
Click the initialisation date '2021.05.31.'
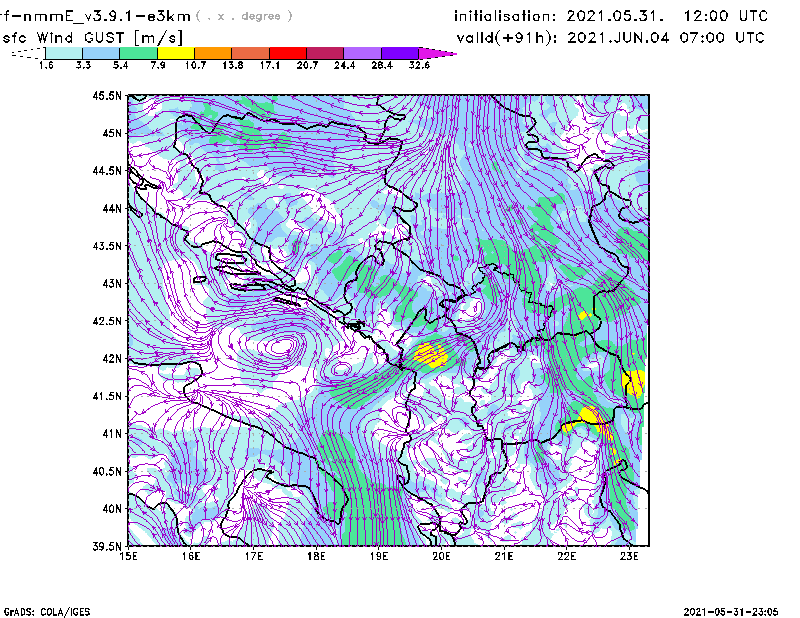tap(616, 16)
